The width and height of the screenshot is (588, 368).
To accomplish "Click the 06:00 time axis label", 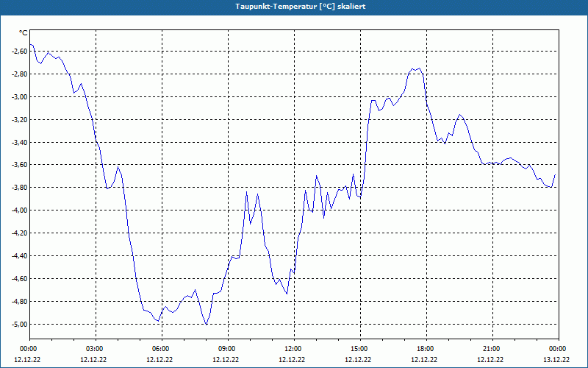I will click(x=162, y=349).
